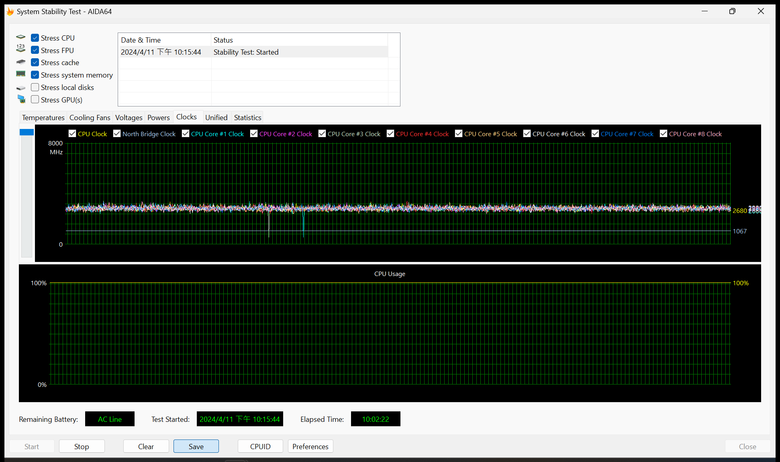Open the Preferences button
The height and width of the screenshot is (462, 780).
(310, 447)
